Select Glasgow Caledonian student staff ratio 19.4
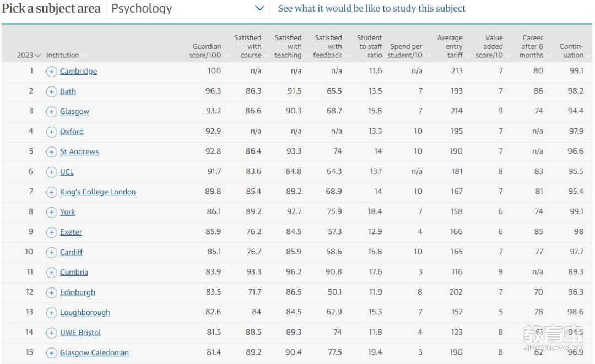Screen dimensions: 595x364 pyautogui.click(x=375, y=352)
